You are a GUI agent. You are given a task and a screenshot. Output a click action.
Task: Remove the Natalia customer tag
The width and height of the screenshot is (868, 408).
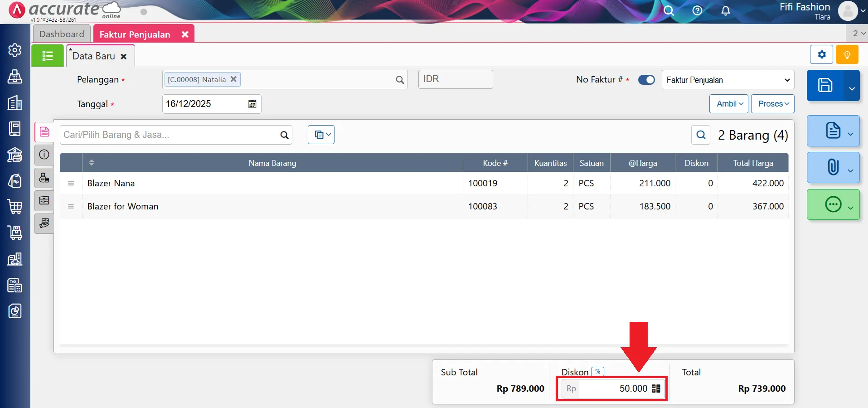[x=233, y=79]
